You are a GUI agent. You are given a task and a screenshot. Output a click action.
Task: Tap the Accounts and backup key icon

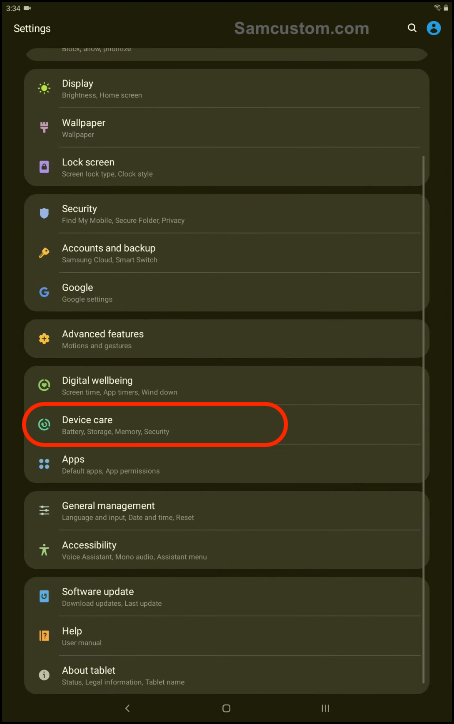pyautogui.click(x=44, y=253)
